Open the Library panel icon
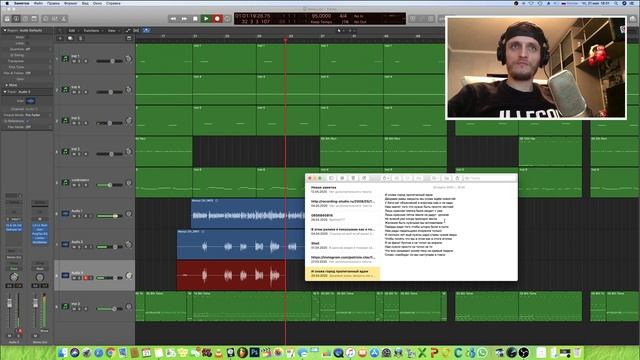The width and height of the screenshot is (640, 360). (7, 19)
